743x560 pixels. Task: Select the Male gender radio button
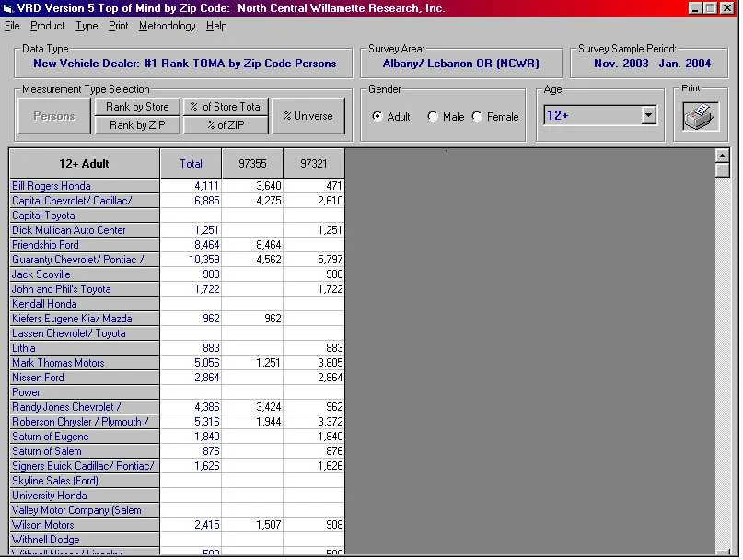(433, 116)
